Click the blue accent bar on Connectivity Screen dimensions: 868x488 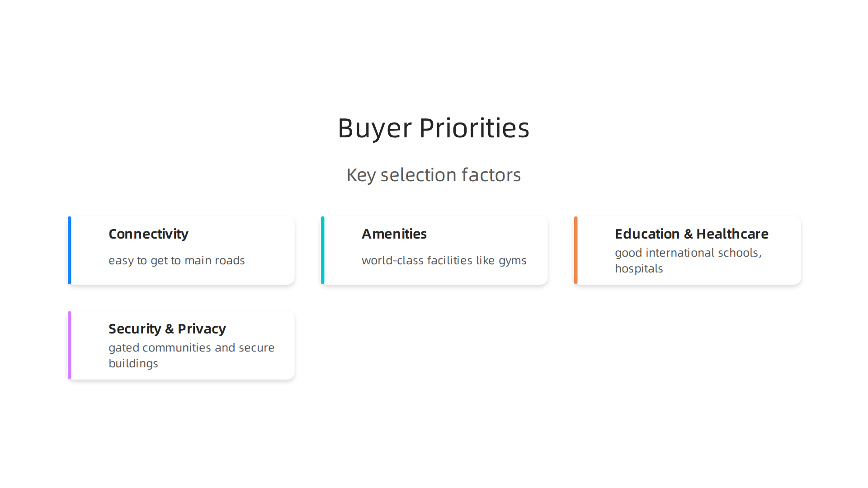70,250
